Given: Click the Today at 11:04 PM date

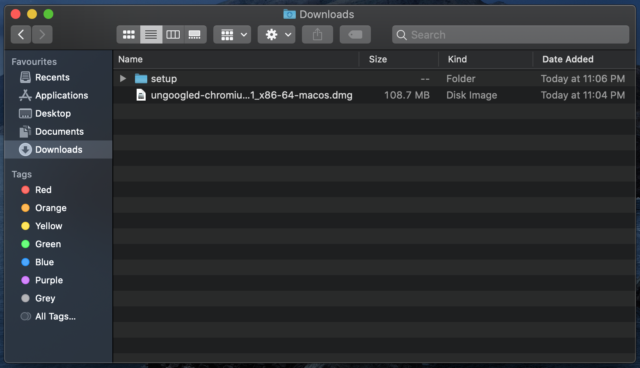Looking at the screenshot, I should 583,95.
